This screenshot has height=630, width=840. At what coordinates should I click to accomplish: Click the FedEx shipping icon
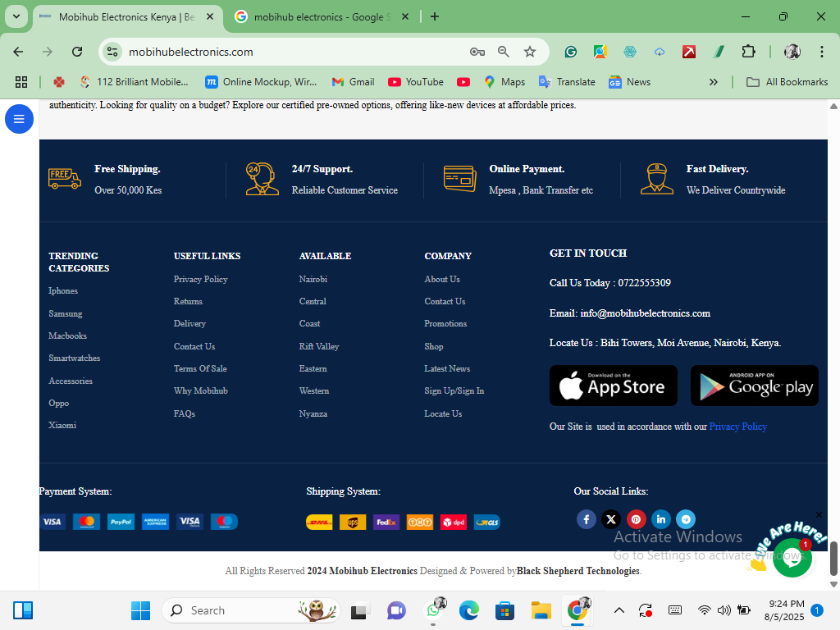(386, 521)
